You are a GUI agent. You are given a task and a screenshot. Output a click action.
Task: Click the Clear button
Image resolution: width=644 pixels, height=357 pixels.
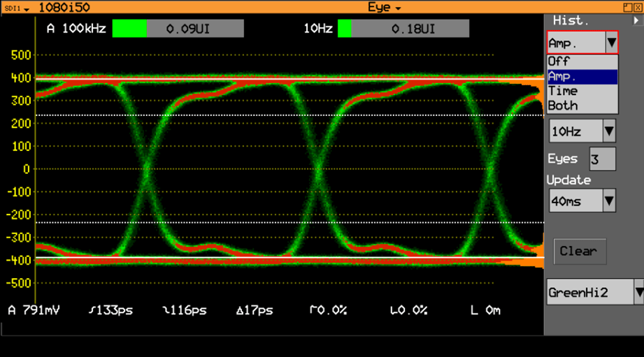(580, 251)
